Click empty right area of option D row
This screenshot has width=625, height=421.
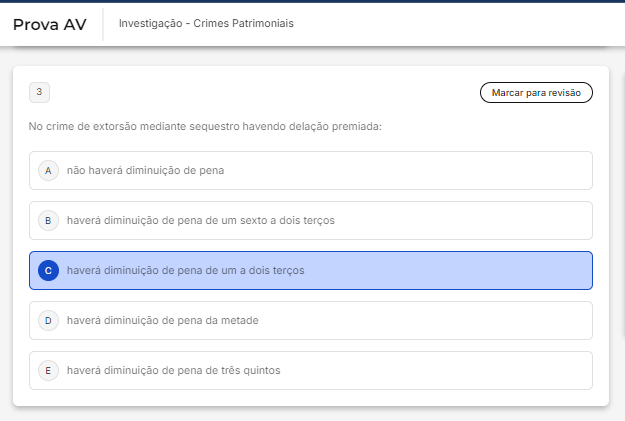click(x=450, y=320)
